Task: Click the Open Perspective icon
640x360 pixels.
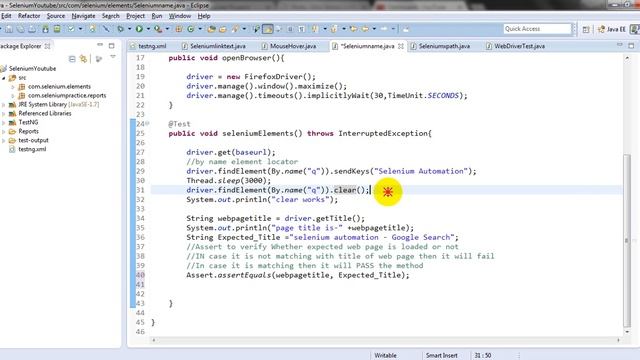Action: click(x=586, y=29)
